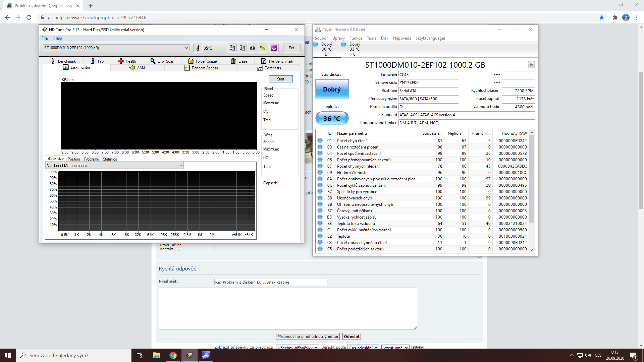The width and height of the screenshot is (644, 362).
Task: Open the Error Scan tab
Action: point(162,61)
